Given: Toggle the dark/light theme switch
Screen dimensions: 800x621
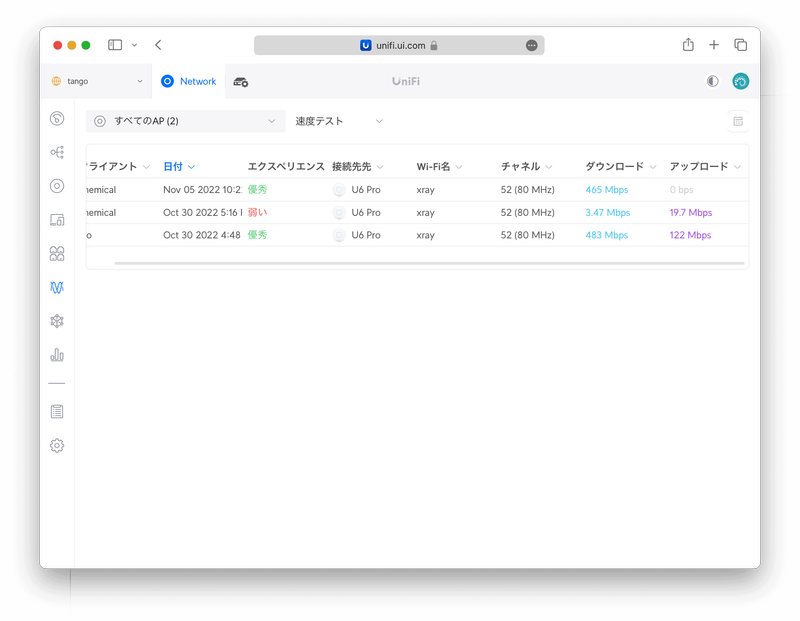Looking at the screenshot, I should click(712, 82).
